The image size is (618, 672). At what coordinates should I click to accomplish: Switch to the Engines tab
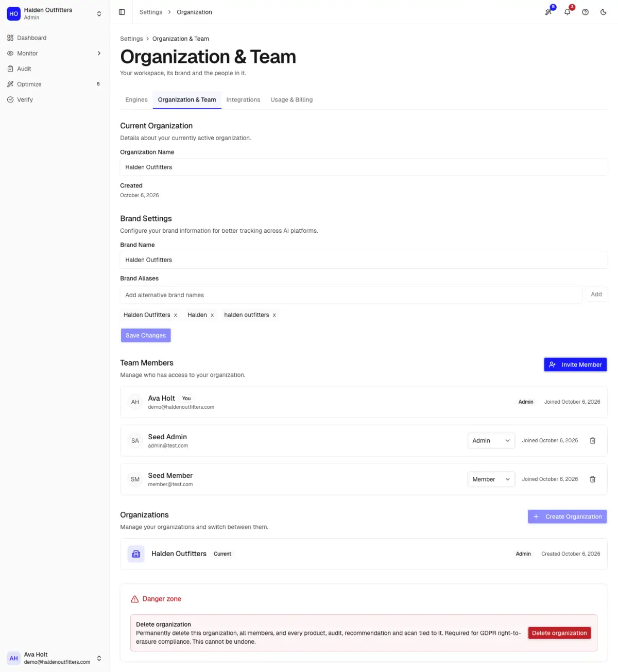[136, 100]
